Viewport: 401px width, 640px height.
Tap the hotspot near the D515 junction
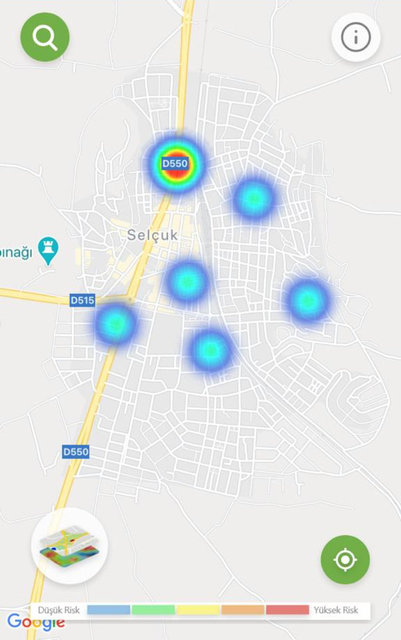pyautogui.click(x=116, y=324)
